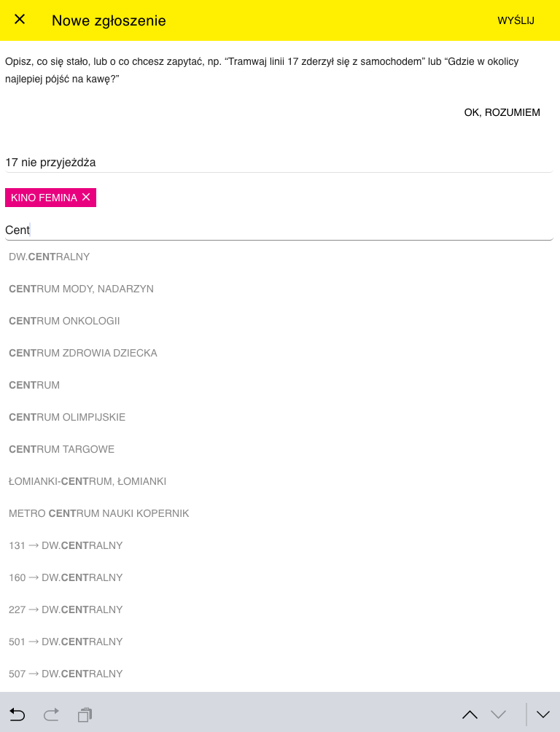This screenshot has width=560, height=732.
Task: Select DW.CENTRALNY stop suggestion
Action: point(280,257)
